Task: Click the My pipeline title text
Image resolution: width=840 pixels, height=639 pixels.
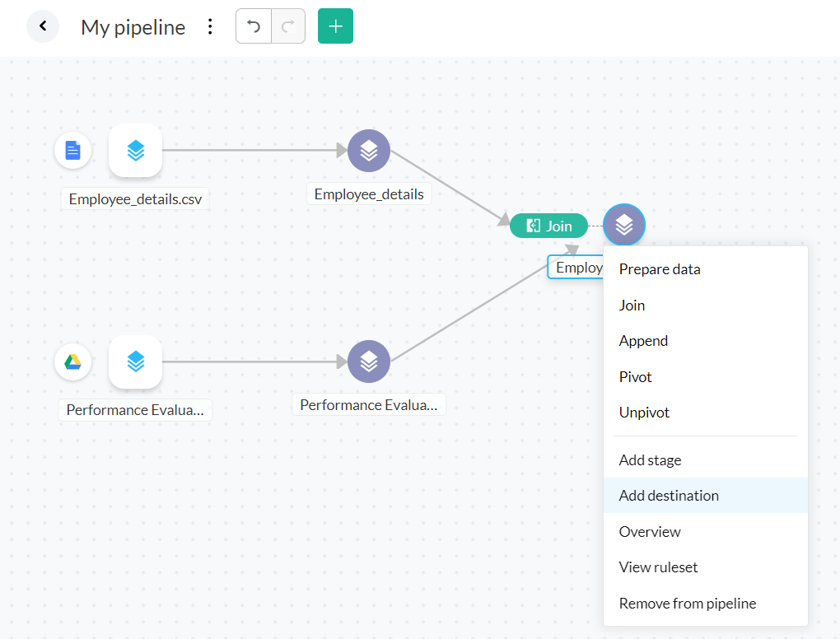Action: click(x=133, y=27)
